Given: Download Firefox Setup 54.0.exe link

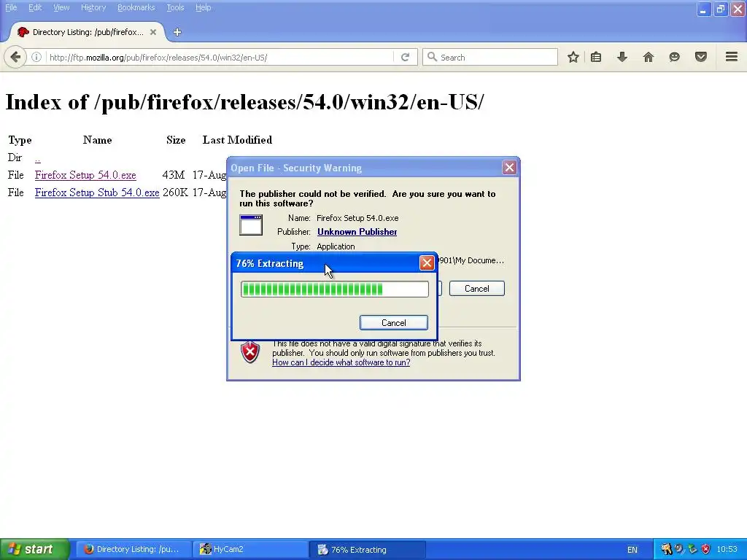Looking at the screenshot, I should pyautogui.click(x=85, y=175).
